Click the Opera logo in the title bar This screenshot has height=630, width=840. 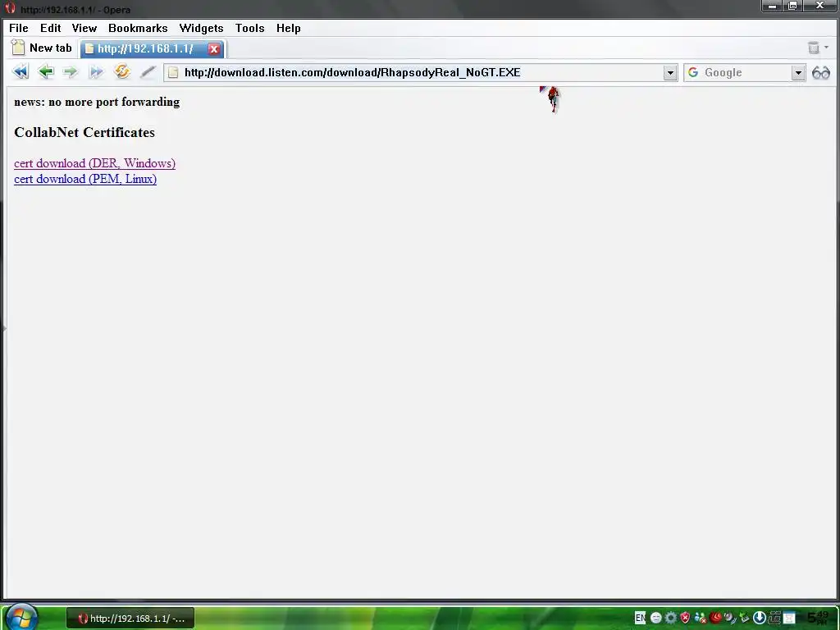[10, 8]
